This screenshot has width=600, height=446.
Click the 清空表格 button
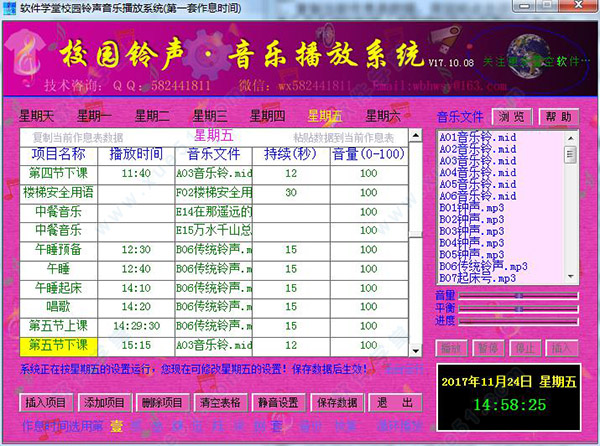click(x=220, y=402)
